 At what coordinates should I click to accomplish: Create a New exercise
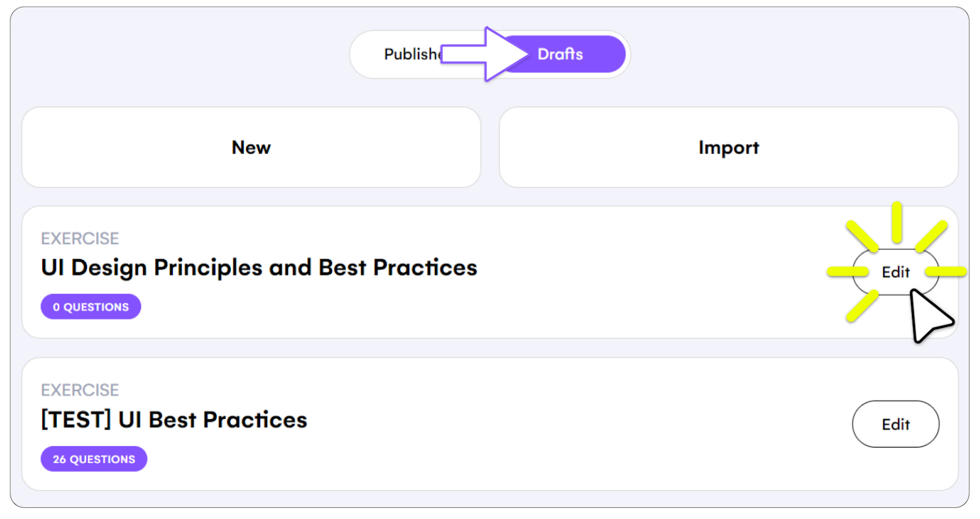(251, 148)
